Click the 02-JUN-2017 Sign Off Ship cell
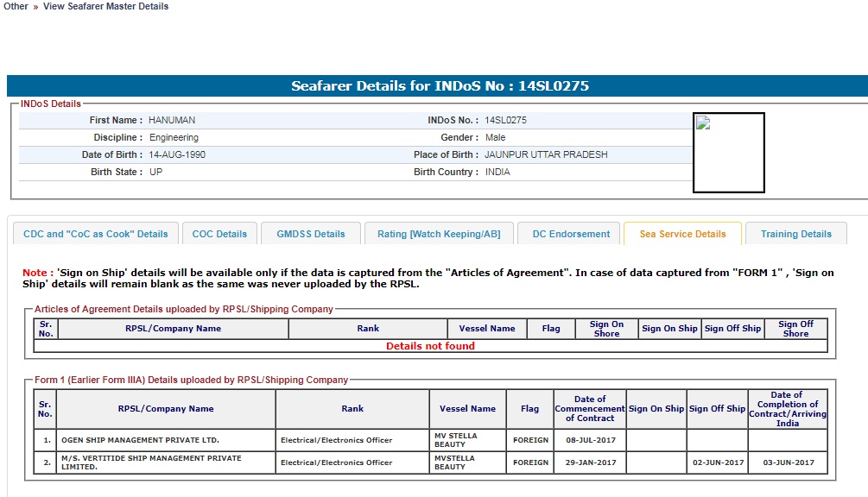This screenshot has width=868, height=497. pyautogui.click(x=717, y=462)
